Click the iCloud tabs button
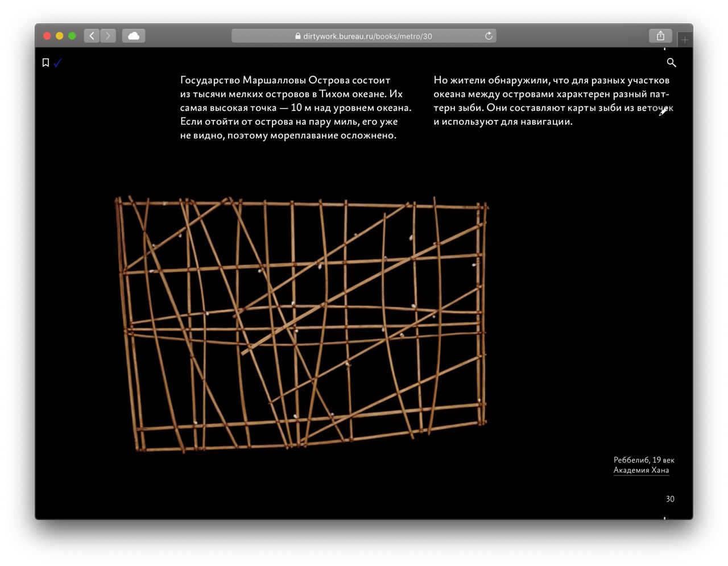This screenshot has height=566, width=728. coord(134,36)
